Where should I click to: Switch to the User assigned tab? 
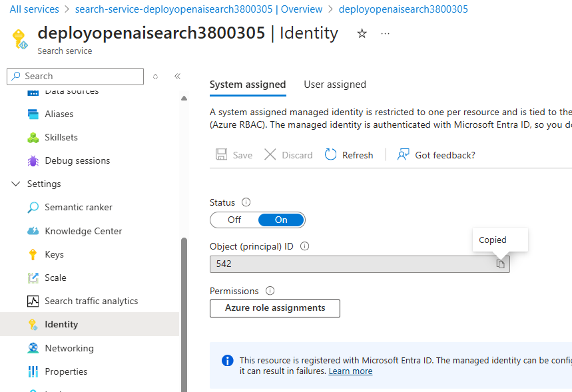click(x=335, y=85)
